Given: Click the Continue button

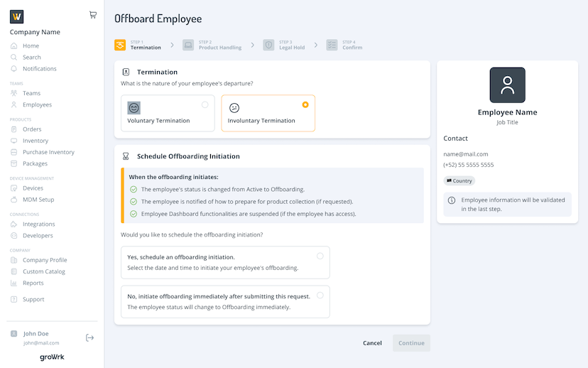Looking at the screenshot, I should pos(411,343).
